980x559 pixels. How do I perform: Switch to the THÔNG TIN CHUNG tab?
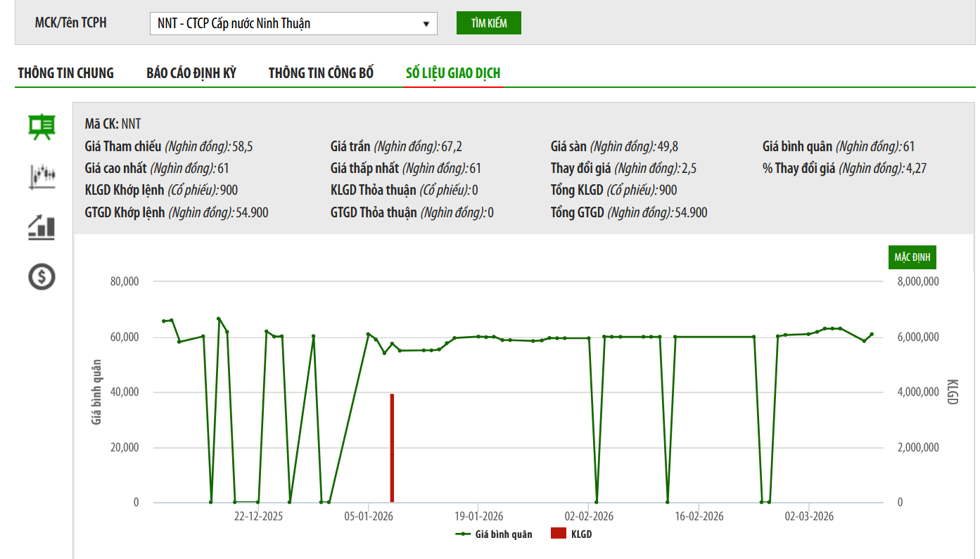click(65, 73)
